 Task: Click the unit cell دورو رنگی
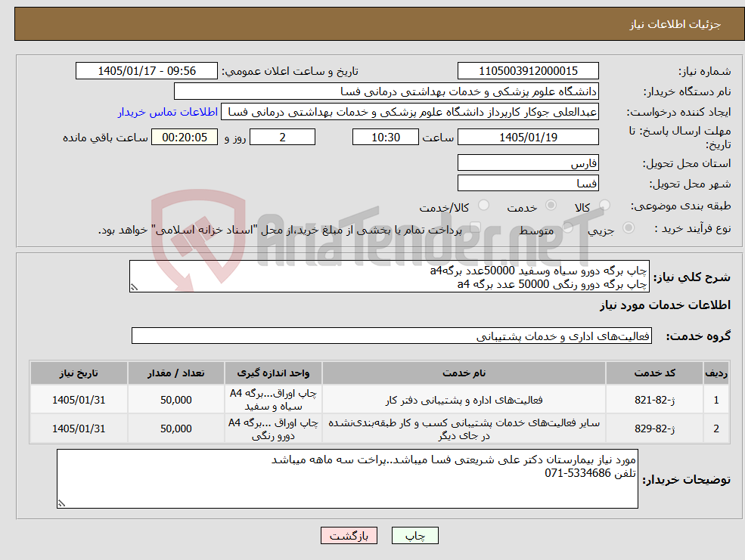273,429
